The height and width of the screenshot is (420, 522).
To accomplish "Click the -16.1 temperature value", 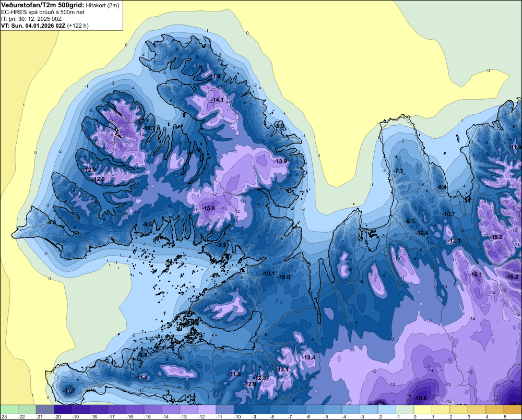I will (x=476, y=274).
